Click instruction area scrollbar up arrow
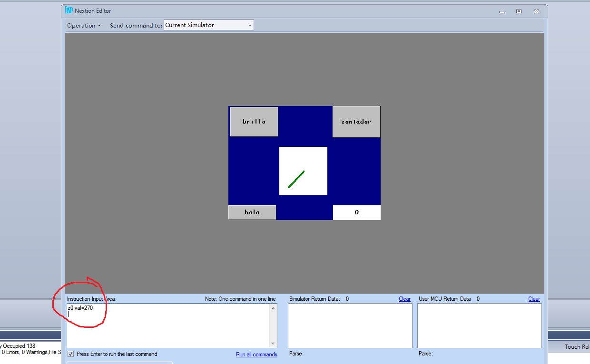The height and width of the screenshot is (364, 590). pos(273,308)
